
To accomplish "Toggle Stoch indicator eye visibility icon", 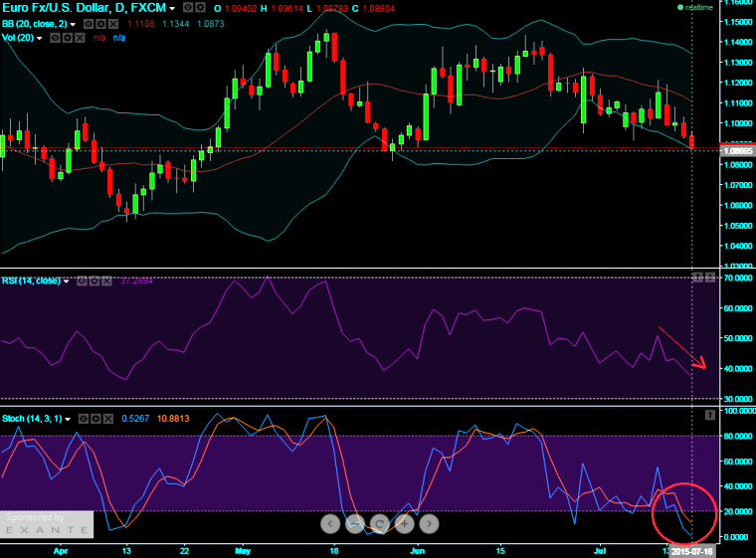I will [x=84, y=419].
